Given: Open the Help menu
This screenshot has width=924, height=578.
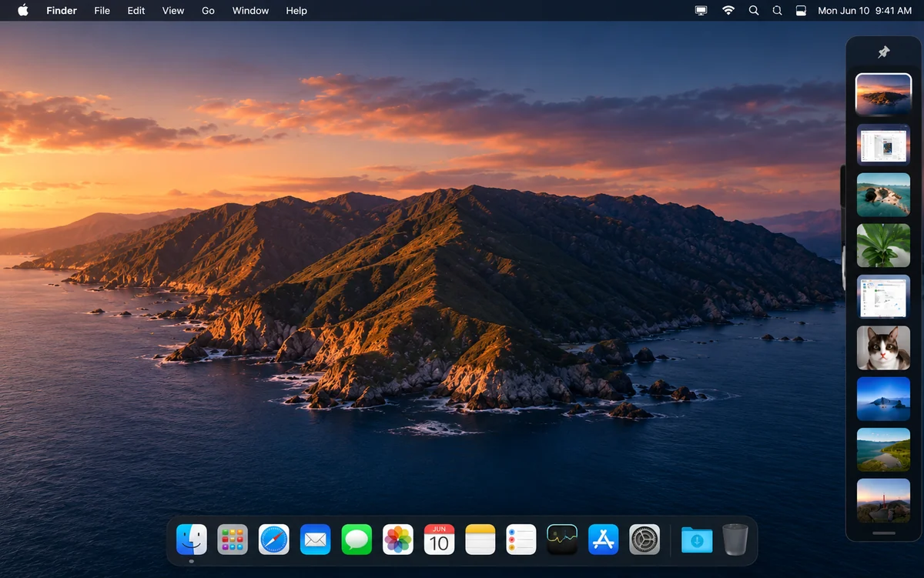Looking at the screenshot, I should coord(296,11).
